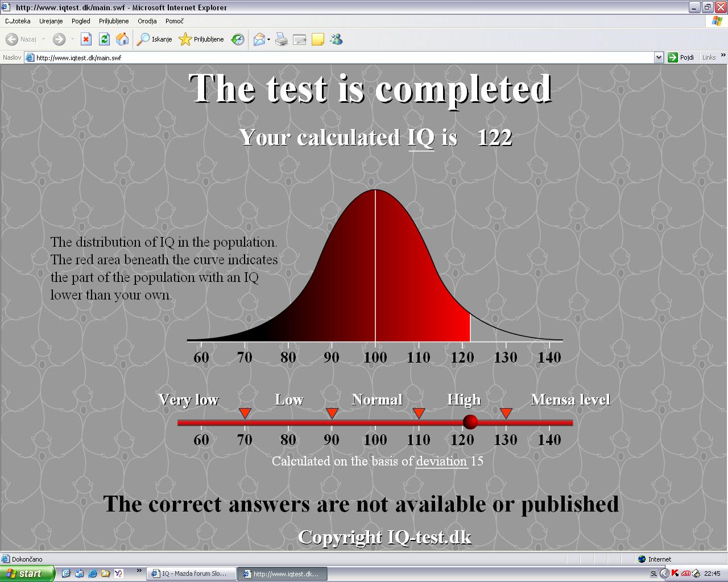Click The test is completed heading
Screen dimensions: 728x582
tap(370, 88)
